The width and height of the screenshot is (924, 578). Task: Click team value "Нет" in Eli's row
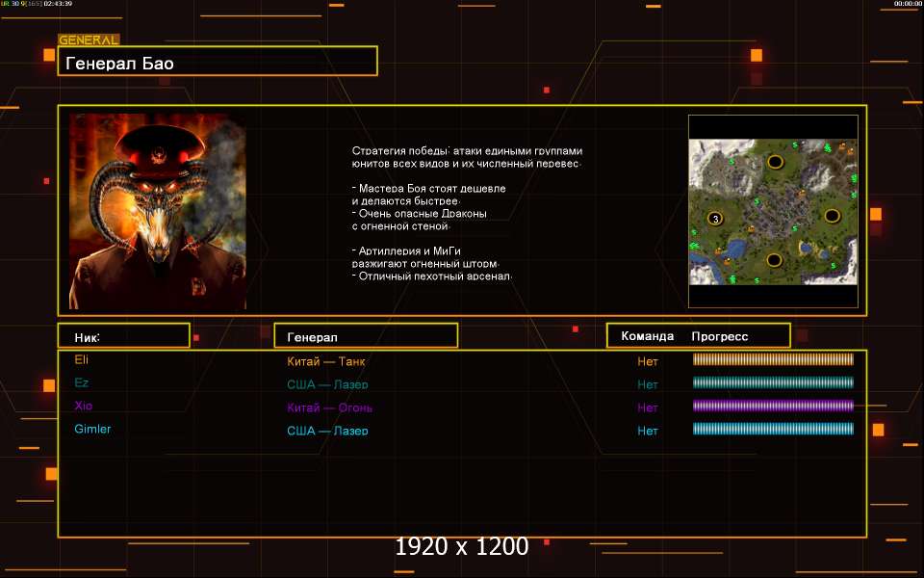point(647,361)
